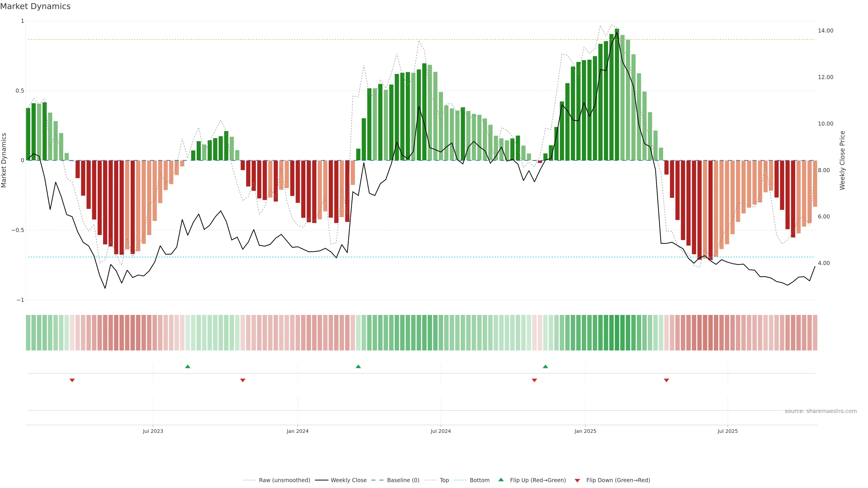
Task: Click the green triangle icon in the legend
Action: (x=501, y=480)
